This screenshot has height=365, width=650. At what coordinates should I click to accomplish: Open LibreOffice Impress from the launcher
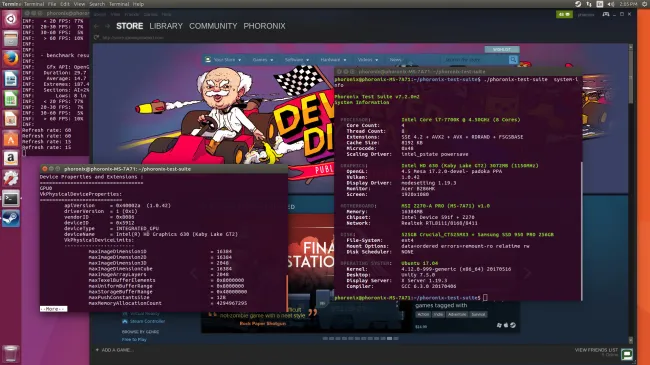coord(11,119)
